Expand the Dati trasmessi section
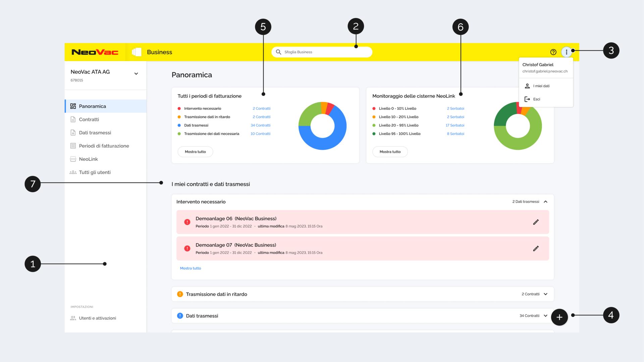The height and width of the screenshot is (362, 644). click(x=546, y=316)
